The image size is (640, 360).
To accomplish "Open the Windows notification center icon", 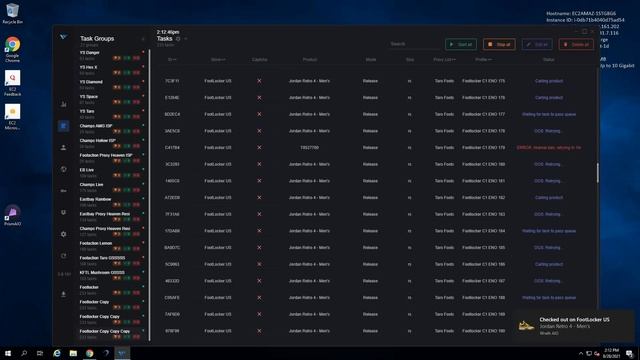I will pyautogui.click(x=630, y=353).
